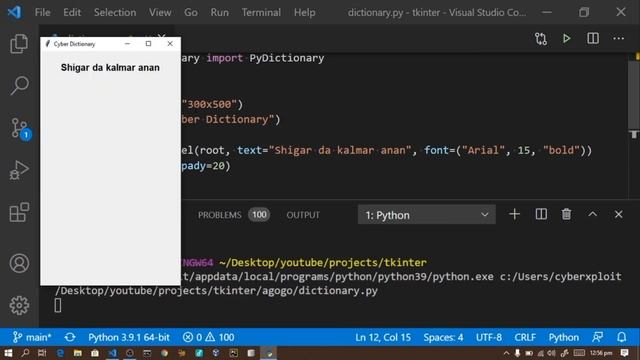This screenshot has width=640, height=360.
Task: Click the Cyber Dictionary window title text
Action: tap(74, 44)
